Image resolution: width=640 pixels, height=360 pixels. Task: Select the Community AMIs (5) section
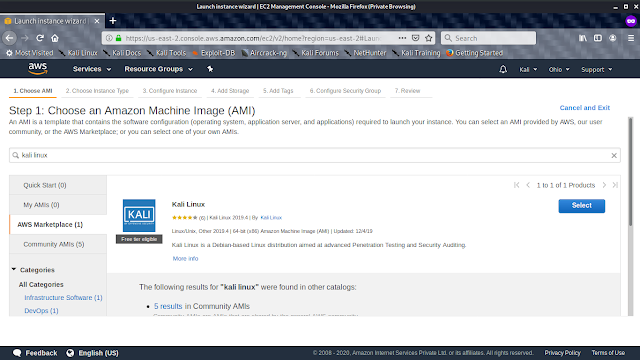[x=58, y=244]
